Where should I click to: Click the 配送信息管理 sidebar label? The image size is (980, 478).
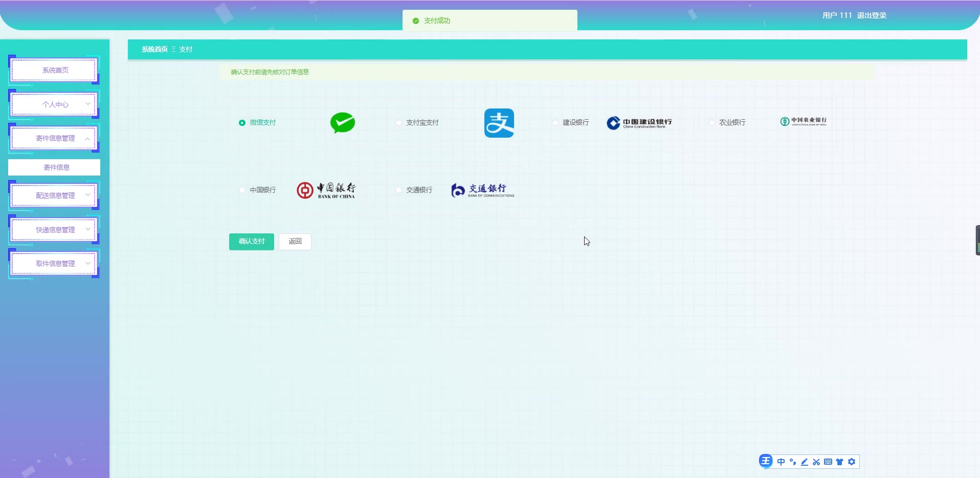click(55, 195)
